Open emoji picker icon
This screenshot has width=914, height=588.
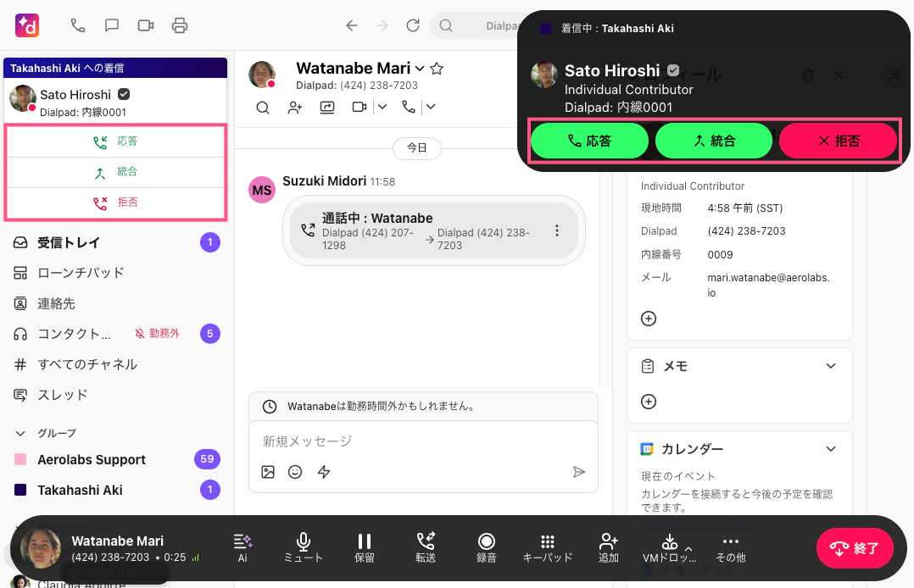pos(295,472)
